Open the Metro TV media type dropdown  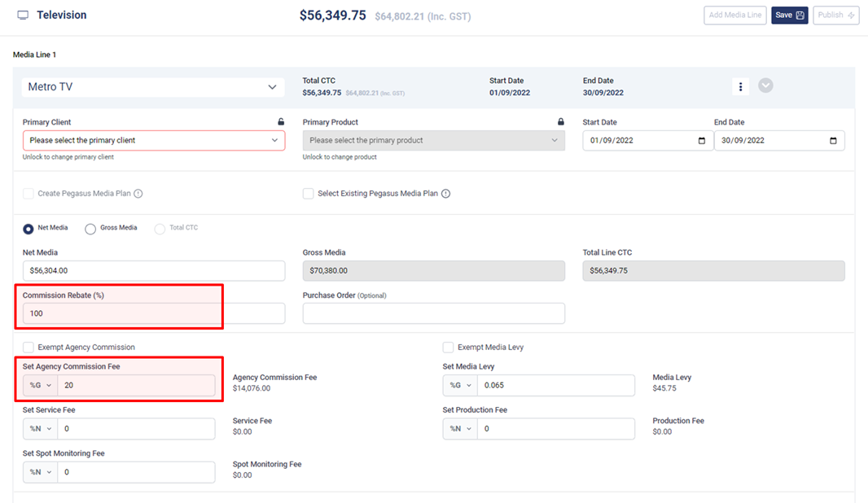[153, 87]
